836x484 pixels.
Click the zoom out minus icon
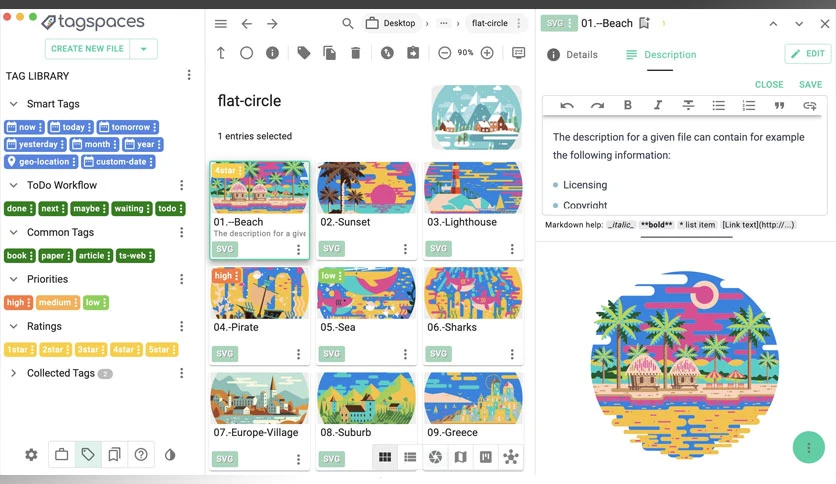pos(445,53)
